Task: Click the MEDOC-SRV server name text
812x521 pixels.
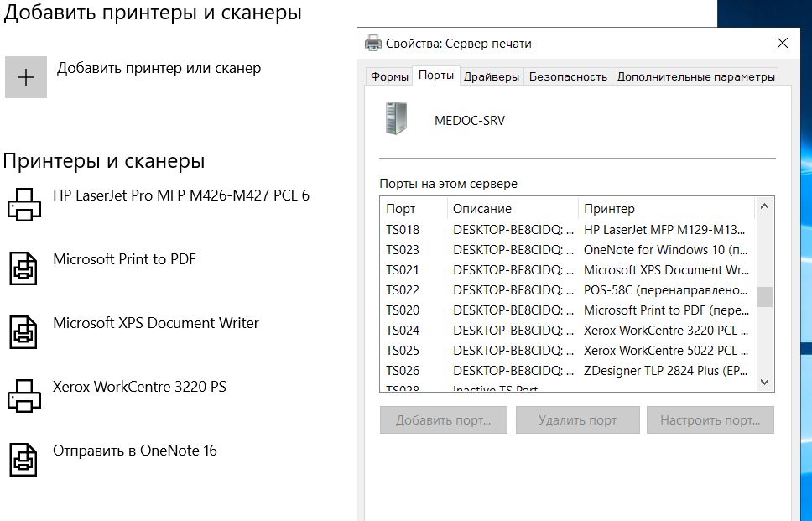Action: 470,121
